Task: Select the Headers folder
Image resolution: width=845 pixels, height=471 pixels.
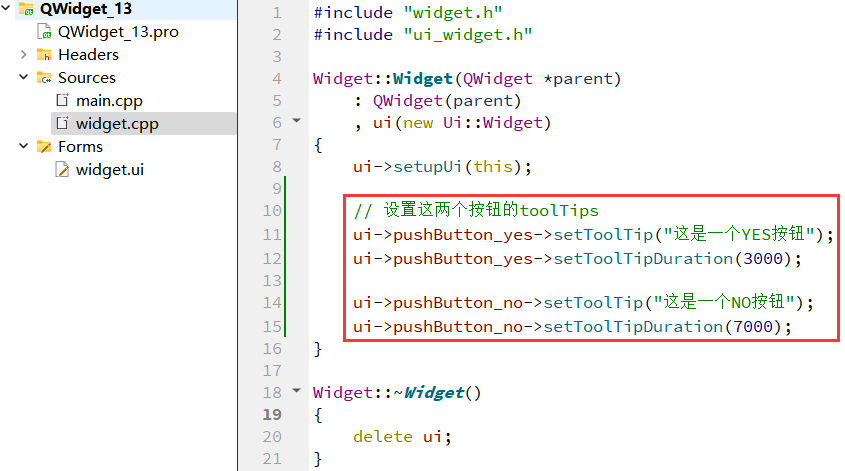Action: pos(88,54)
